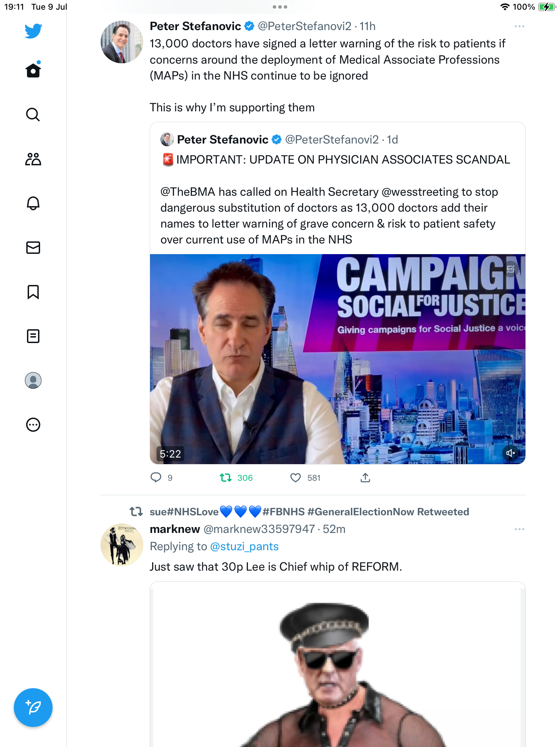Open more options for Peter Stefanovic tweet
Image resolution: width=560 pixels, height=747 pixels.
point(519,26)
